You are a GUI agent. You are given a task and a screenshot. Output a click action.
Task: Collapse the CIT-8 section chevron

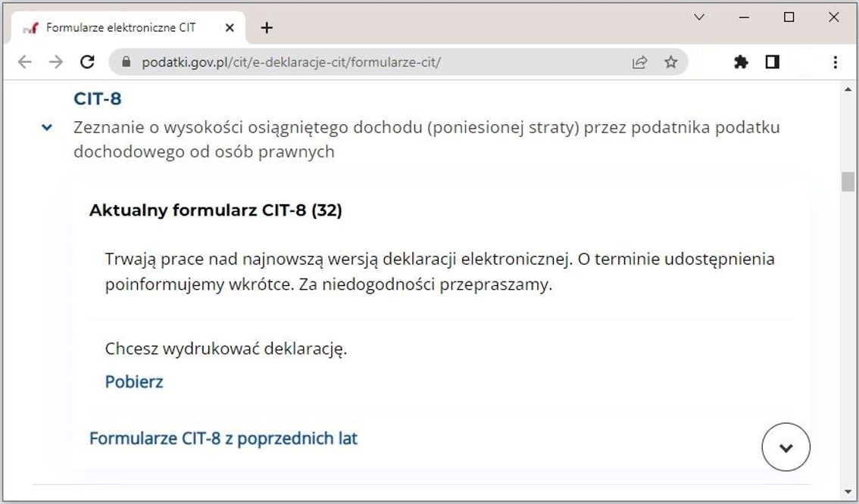click(47, 128)
